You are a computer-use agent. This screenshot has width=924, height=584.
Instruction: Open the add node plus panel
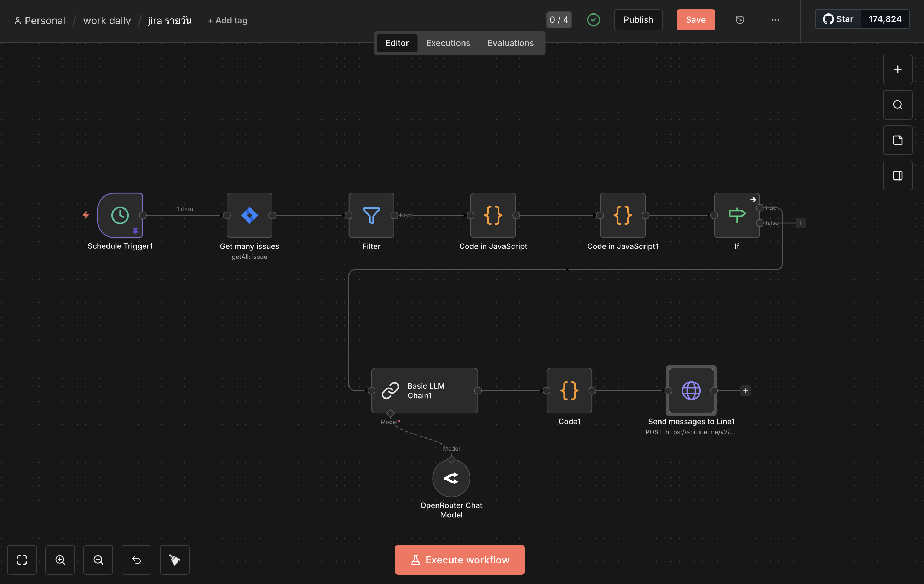click(897, 69)
